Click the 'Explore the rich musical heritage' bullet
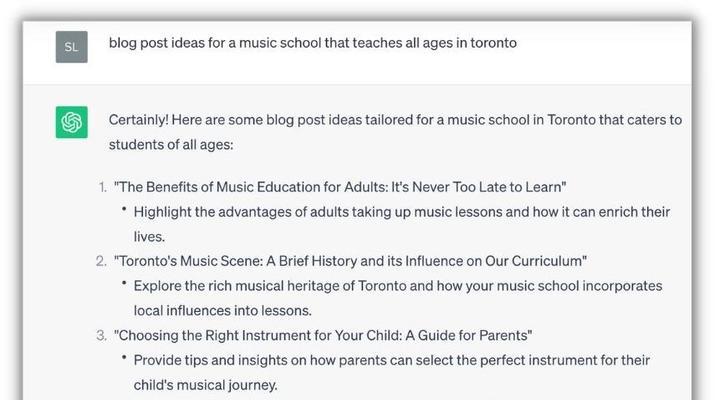This screenshot has width=715, height=400. 398,286
